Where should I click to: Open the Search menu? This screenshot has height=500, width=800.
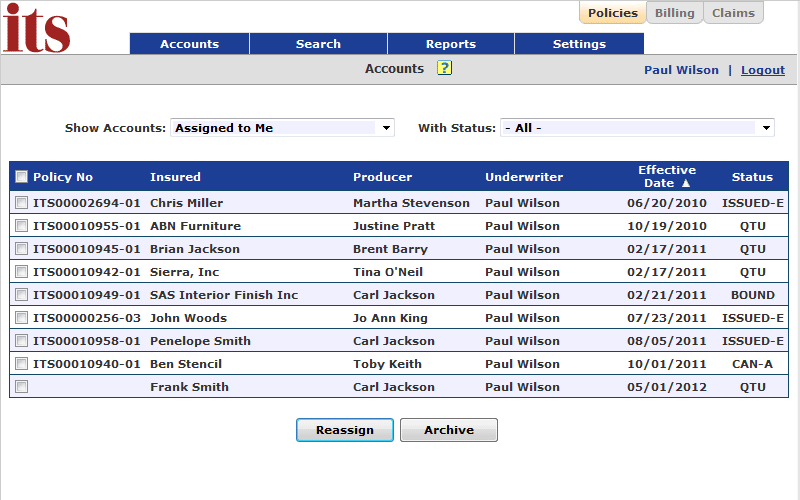point(318,44)
